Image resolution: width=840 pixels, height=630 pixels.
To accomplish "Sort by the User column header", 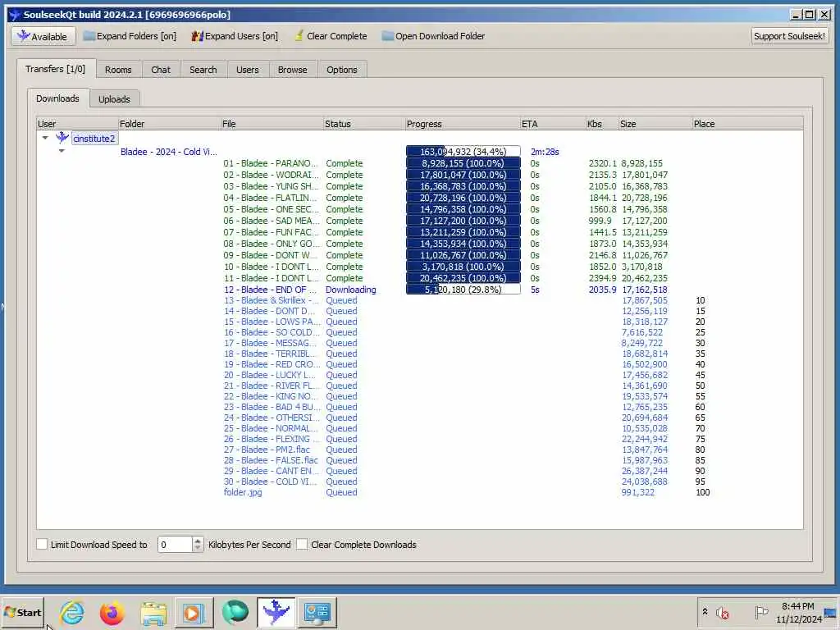I will 76,124.
